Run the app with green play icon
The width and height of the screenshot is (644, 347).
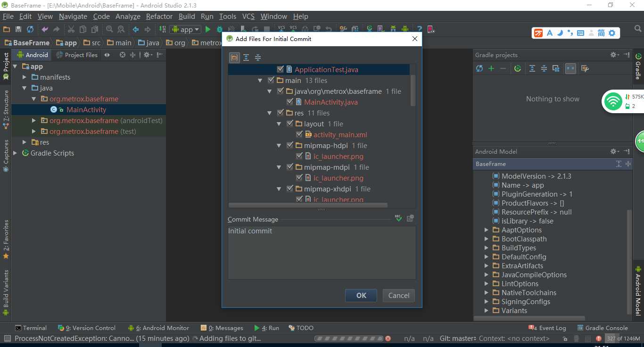[207, 29]
